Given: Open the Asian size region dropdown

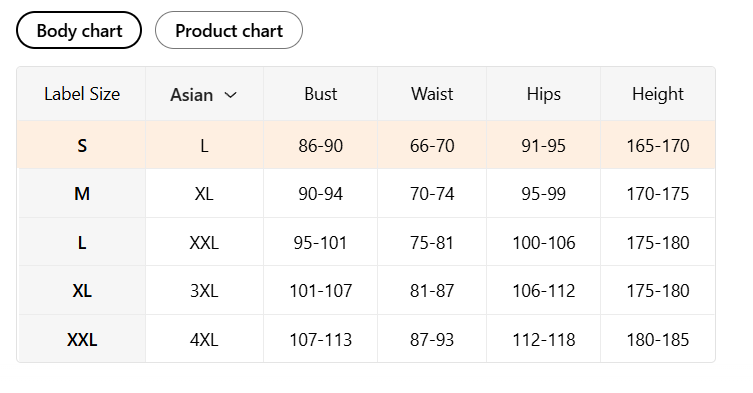Looking at the screenshot, I should (x=204, y=94).
